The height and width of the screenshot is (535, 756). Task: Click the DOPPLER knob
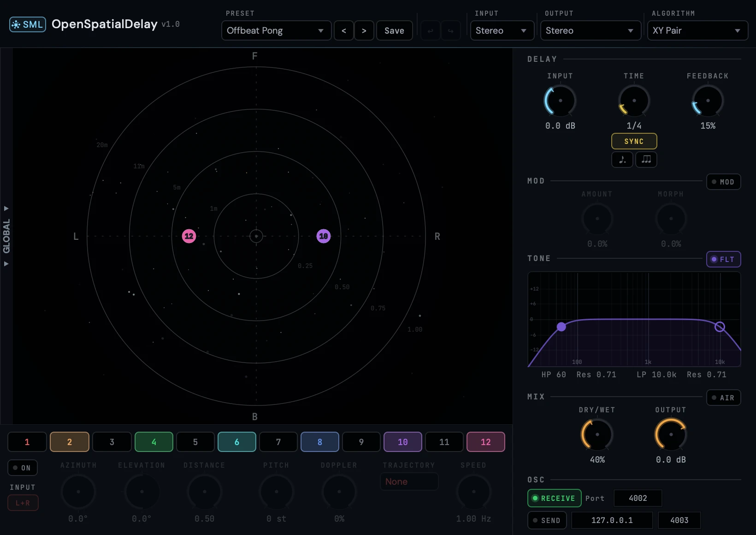(339, 492)
